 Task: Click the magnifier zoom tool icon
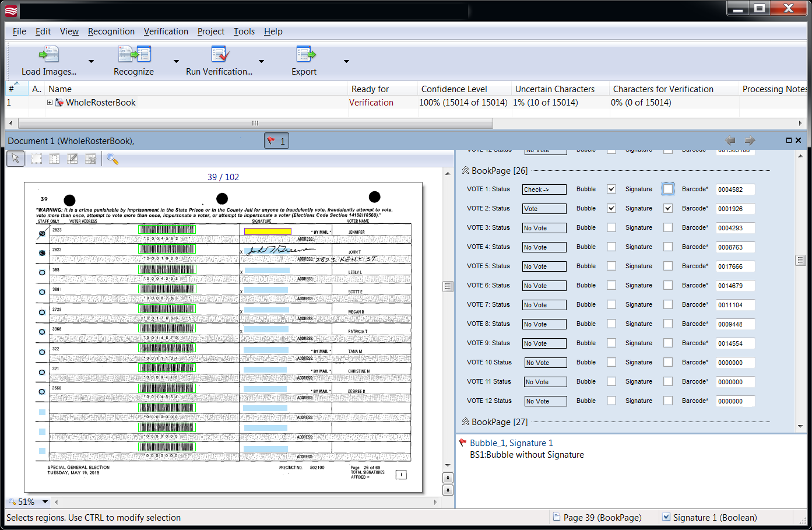[x=113, y=159]
